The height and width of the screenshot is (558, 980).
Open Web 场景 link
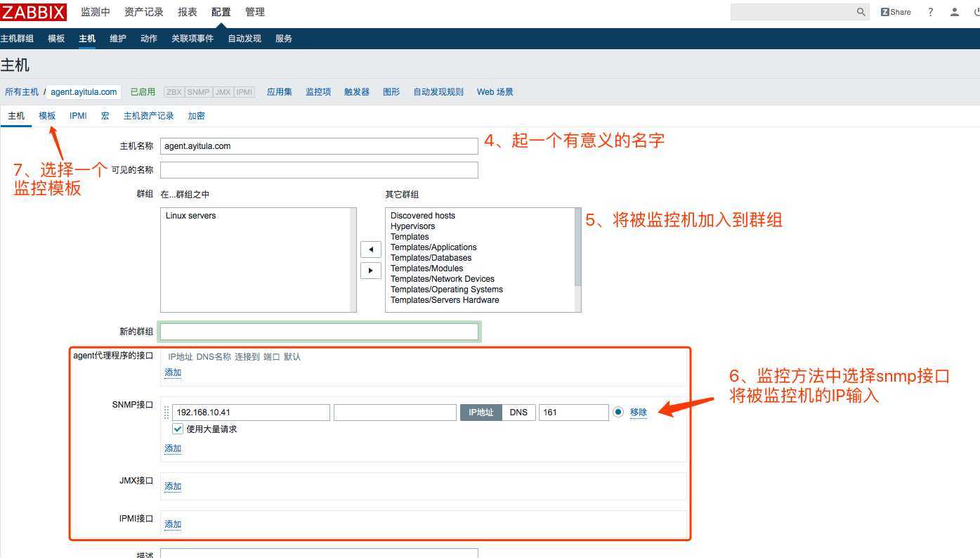(x=495, y=92)
